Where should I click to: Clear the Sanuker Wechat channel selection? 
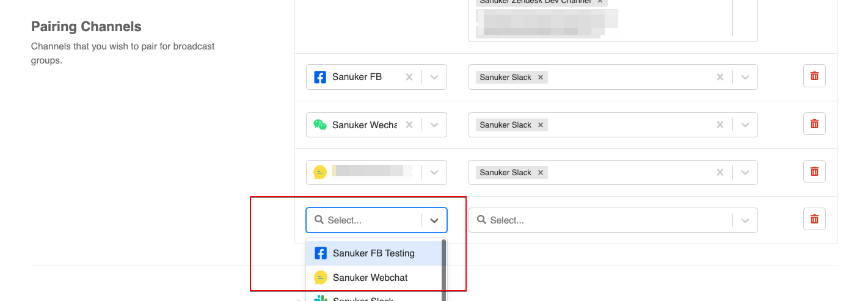click(409, 125)
